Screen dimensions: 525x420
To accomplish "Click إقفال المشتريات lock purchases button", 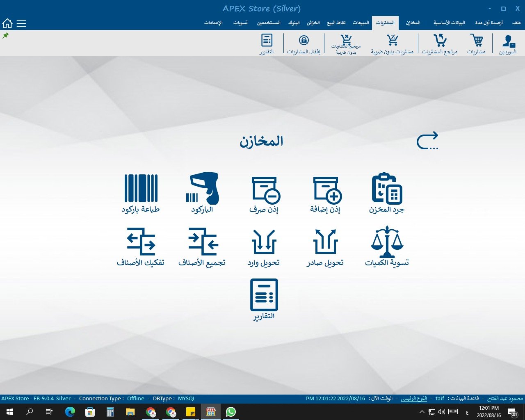I will [304, 44].
